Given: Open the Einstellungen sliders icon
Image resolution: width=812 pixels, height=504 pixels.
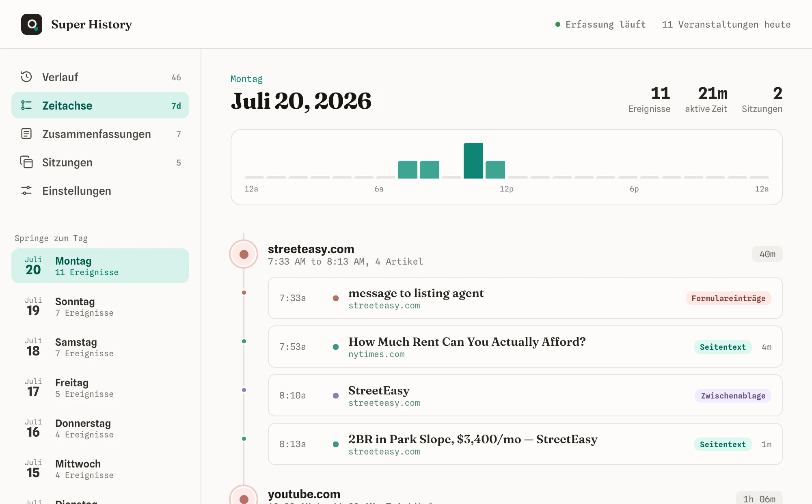Looking at the screenshot, I should click(x=26, y=190).
